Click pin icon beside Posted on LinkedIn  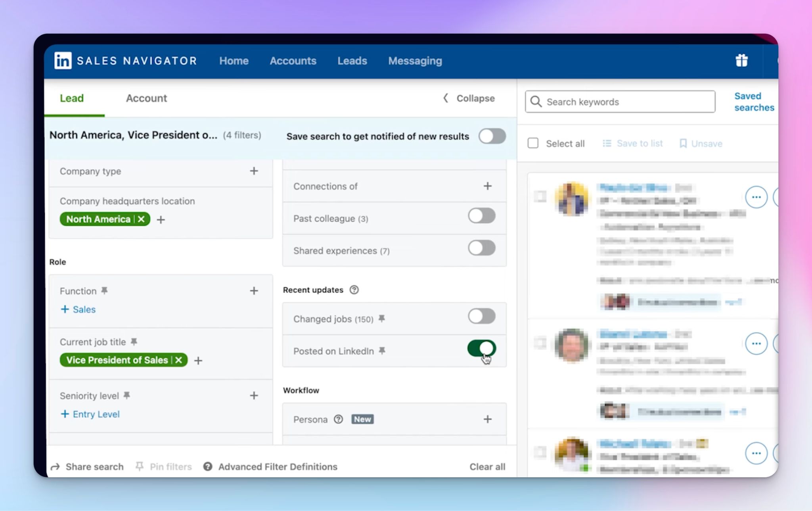tap(382, 351)
